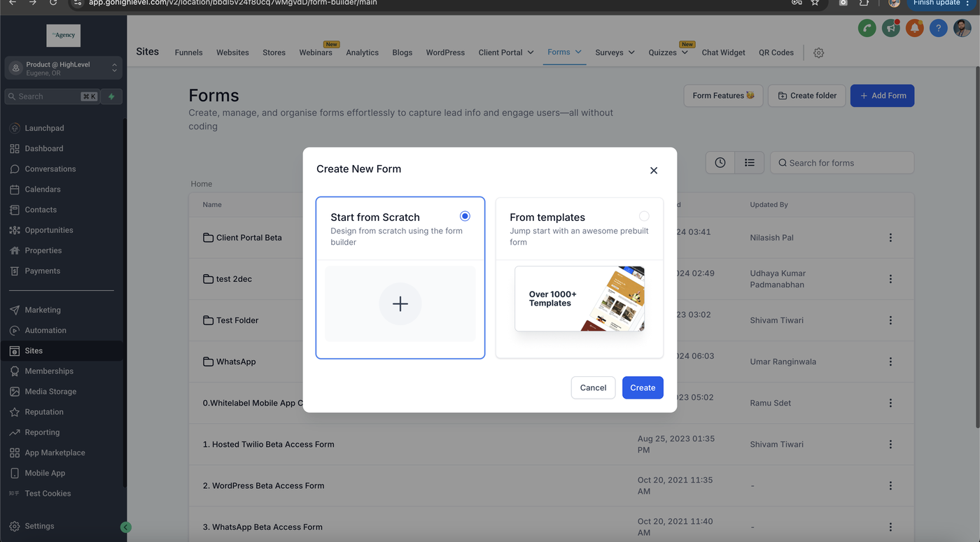Click the green phone dialer icon
The width and height of the screenshot is (980, 542).
(x=867, y=28)
